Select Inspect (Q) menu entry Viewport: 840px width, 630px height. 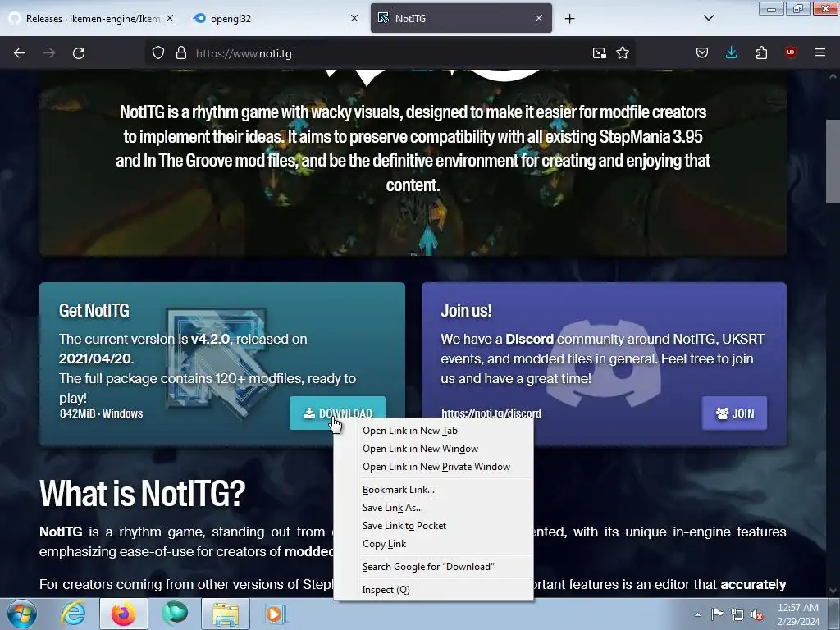[433, 590]
